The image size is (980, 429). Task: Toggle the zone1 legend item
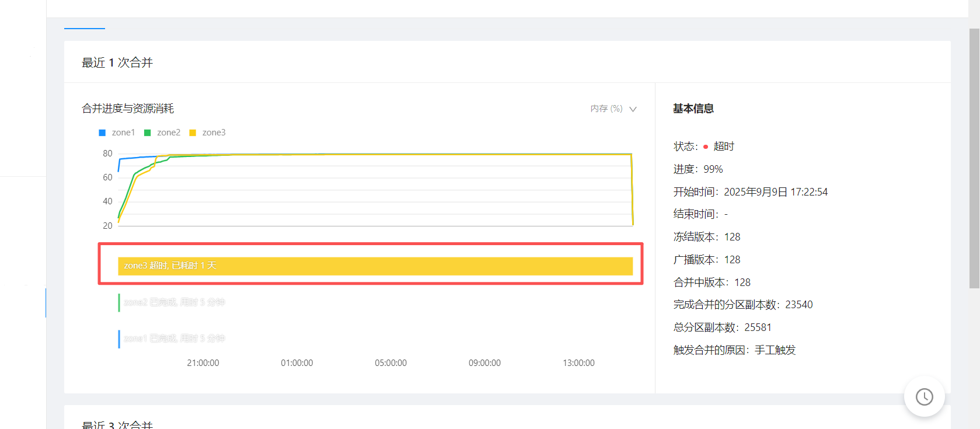coord(117,132)
